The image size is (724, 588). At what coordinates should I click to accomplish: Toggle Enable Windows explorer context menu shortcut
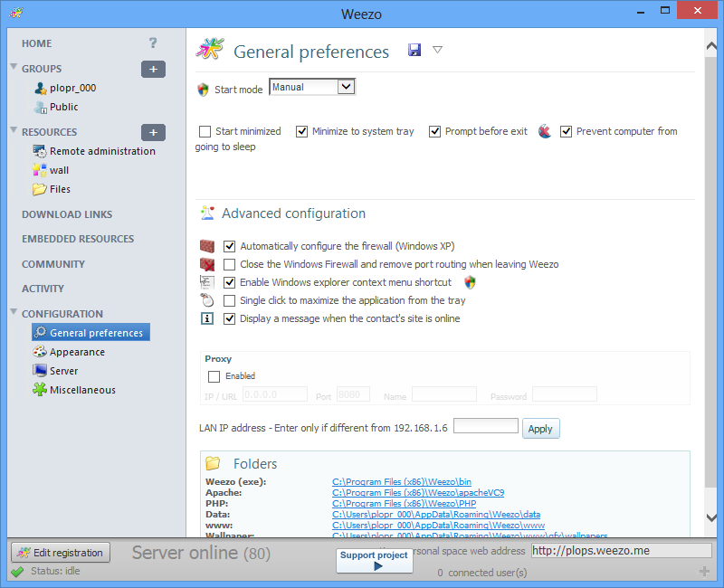tap(229, 282)
